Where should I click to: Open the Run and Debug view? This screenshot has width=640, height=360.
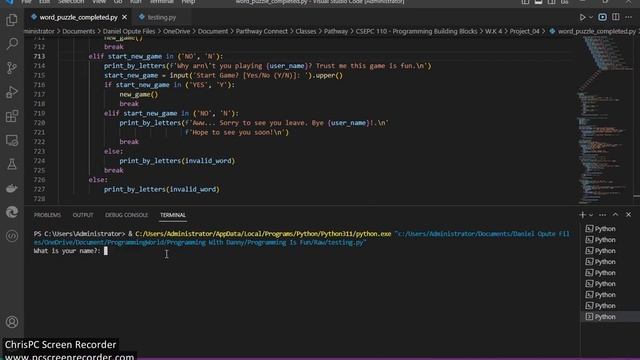12,92
